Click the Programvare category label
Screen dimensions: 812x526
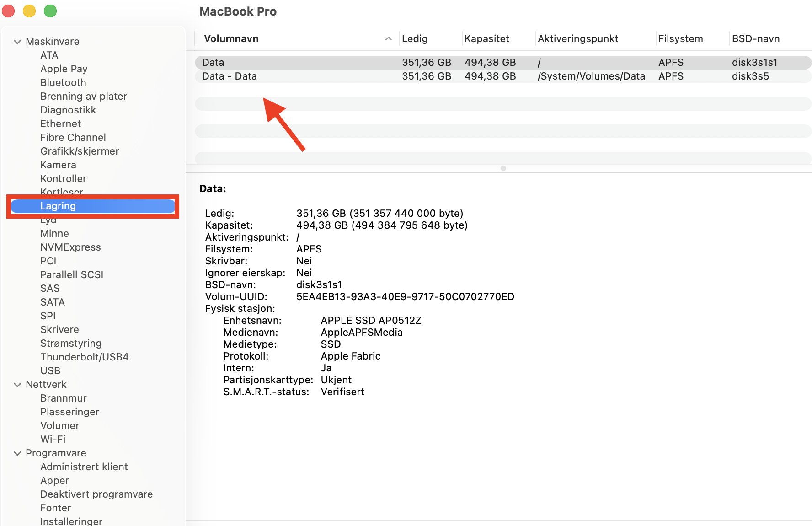pyautogui.click(x=56, y=453)
